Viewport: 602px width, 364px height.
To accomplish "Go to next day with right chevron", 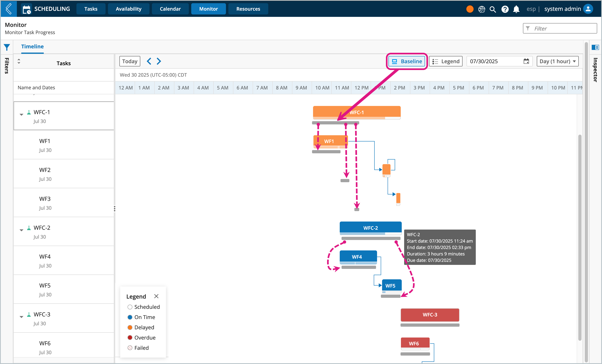I will [x=159, y=61].
